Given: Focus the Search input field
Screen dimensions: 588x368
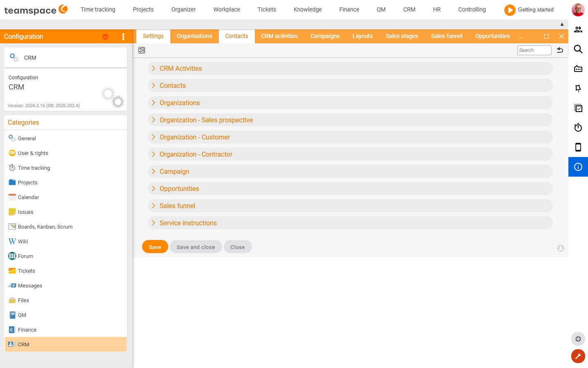Looking at the screenshot, I should pyautogui.click(x=535, y=50).
